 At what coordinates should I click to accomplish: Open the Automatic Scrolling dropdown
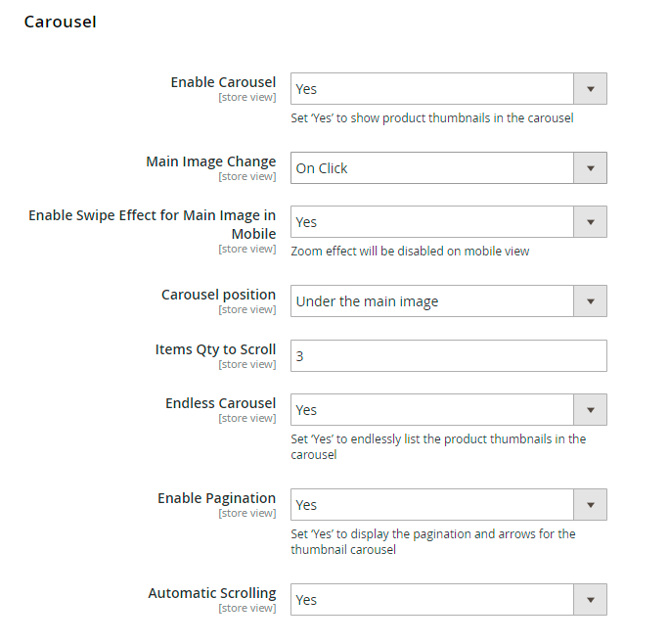point(448,600)
